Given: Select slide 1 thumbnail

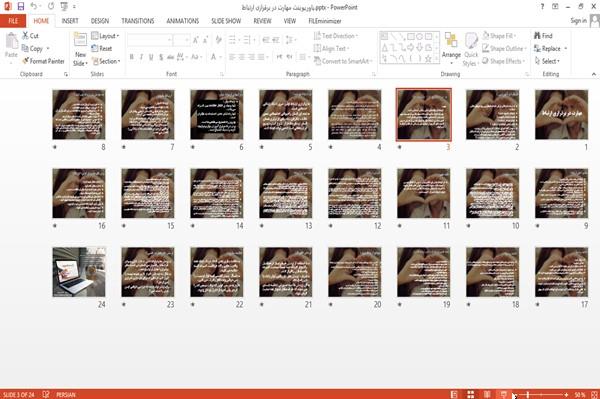Looking at the screenshot, I should (561, 114).
